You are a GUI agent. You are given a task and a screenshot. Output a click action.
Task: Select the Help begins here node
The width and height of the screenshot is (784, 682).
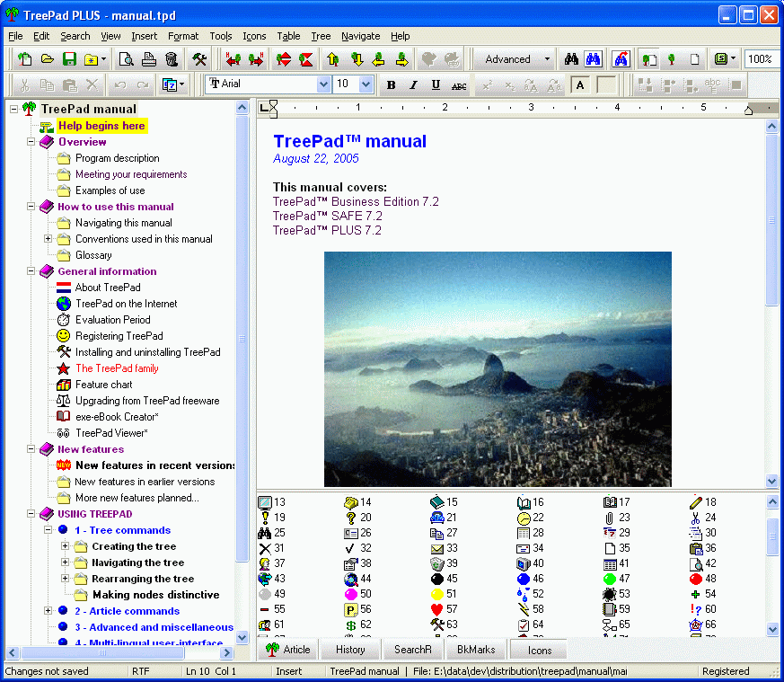point(101,126)
